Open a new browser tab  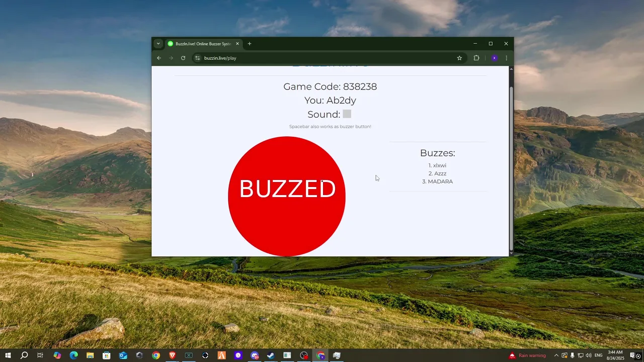(x=250, y=44)
